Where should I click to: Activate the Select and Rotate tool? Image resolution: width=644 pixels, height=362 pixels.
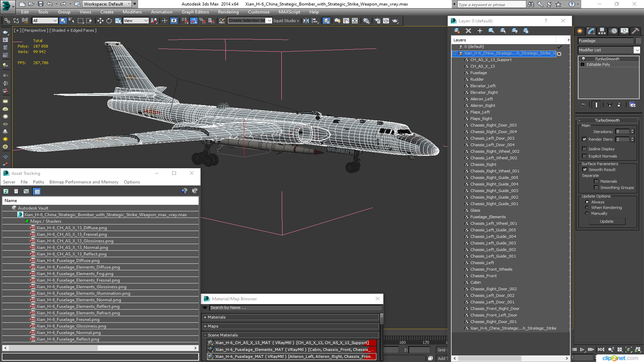click(109, 21)
